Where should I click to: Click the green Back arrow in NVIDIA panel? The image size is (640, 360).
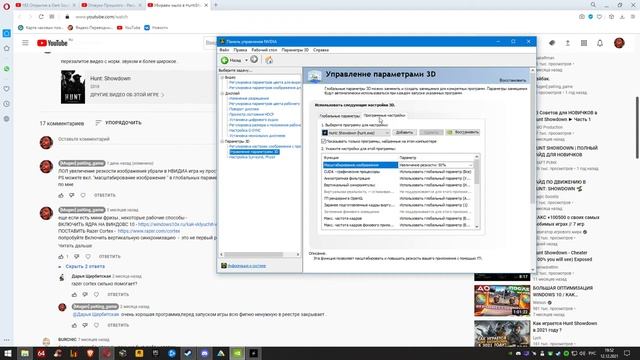(x=224, y=60)
